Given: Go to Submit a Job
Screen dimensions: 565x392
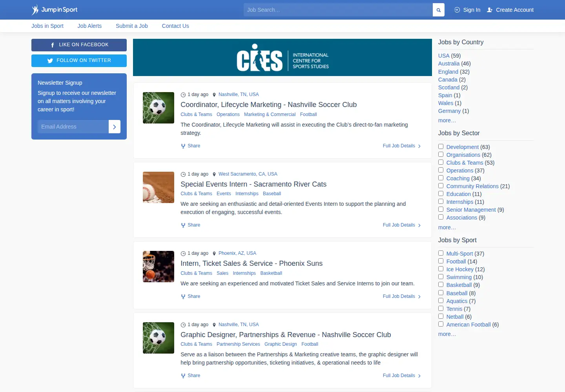Looking at the screenshot, I should click(132, 26).
